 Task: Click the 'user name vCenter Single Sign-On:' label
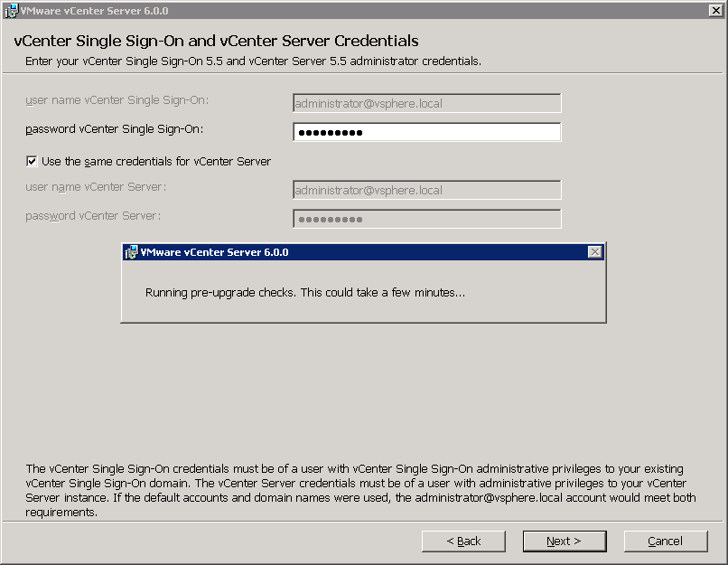(x=117, y=100)
